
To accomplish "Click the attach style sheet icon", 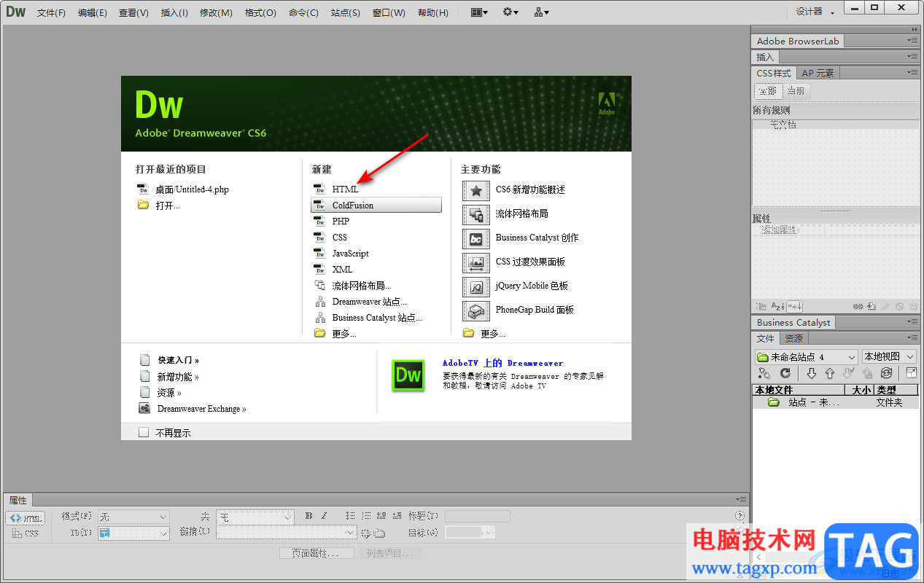I will pyautogui.click(x=859, y=307).
